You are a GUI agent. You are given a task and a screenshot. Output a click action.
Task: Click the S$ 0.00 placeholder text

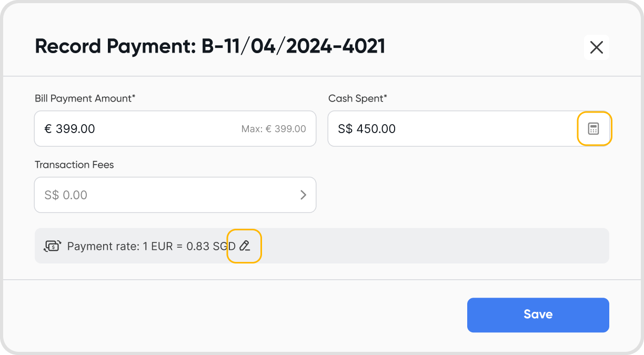coord(66,195)
